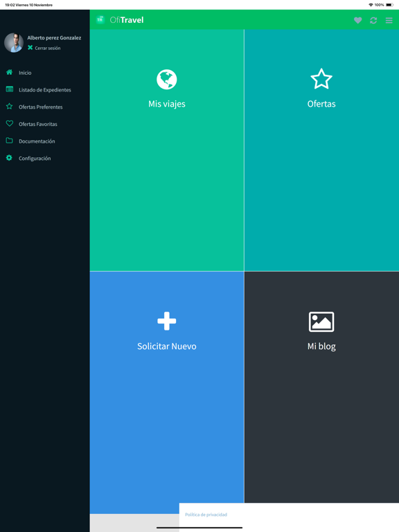Click the refresh icon in header

[x=373, y=20]
